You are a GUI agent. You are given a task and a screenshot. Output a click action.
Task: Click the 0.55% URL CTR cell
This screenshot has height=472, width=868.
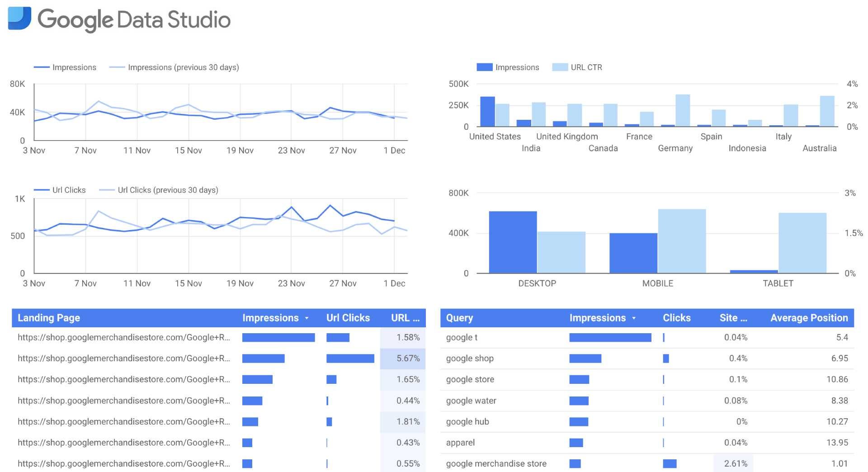(403, 463)
